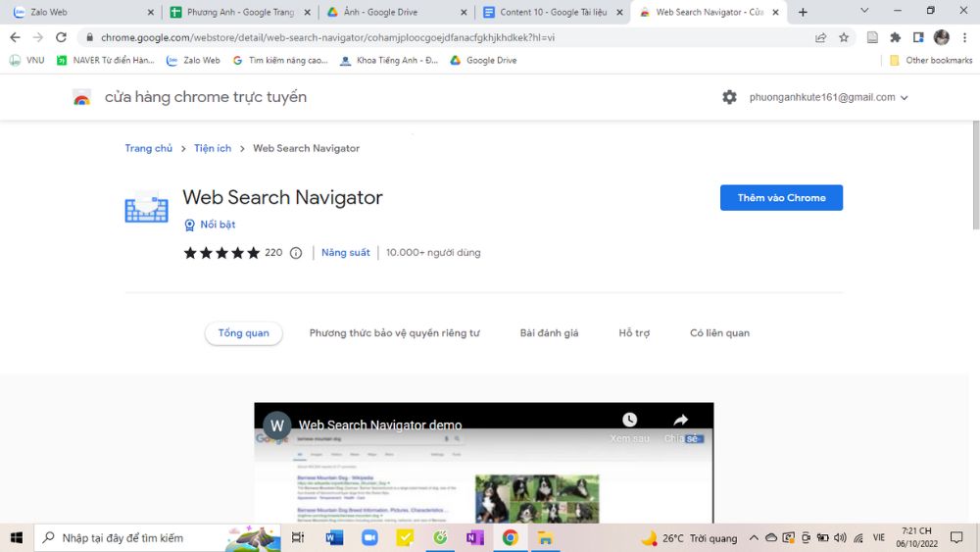980x552 pixels.
Task: Click the Google Chrome taskbar icon
Action: (x=510, y=537)
